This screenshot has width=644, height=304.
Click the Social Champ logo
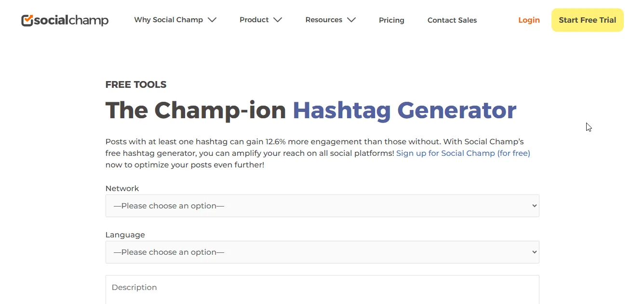pyautogui.click(x=65, y=20)
